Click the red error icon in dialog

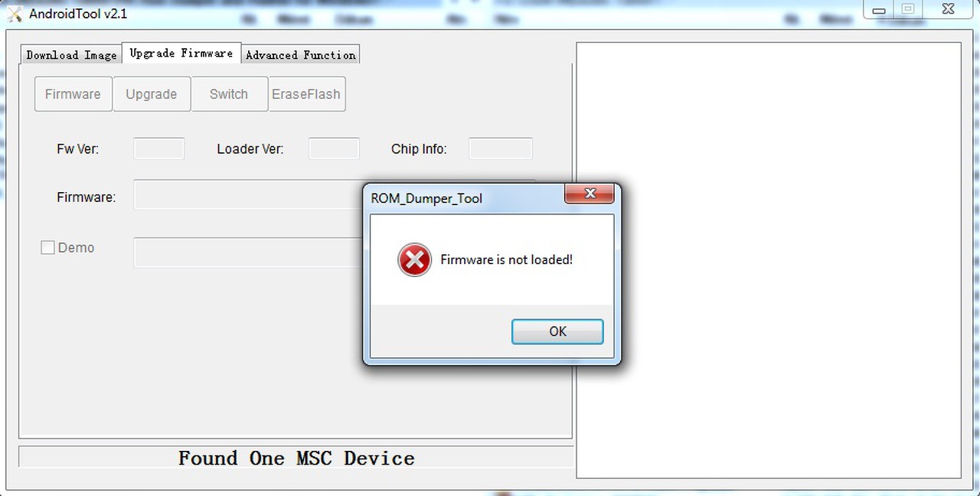click(x=414, y=260)
